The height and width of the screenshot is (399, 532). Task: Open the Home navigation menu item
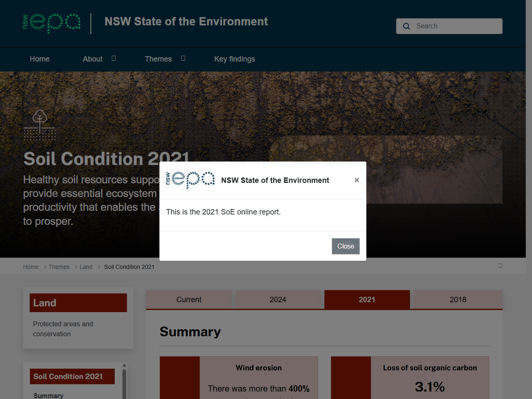click(x=39, y=59)
